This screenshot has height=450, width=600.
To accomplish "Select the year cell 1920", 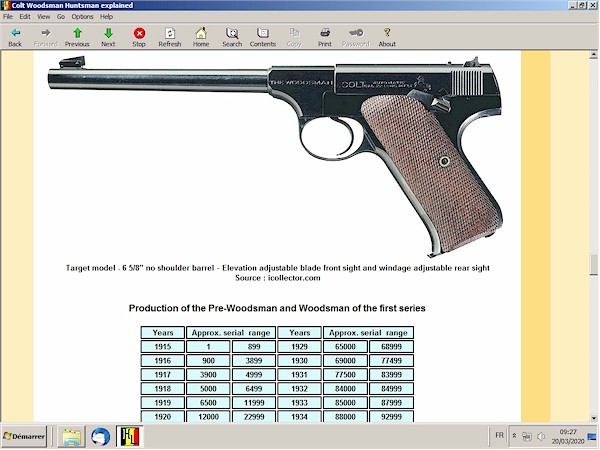I will (x=163, y=417).
